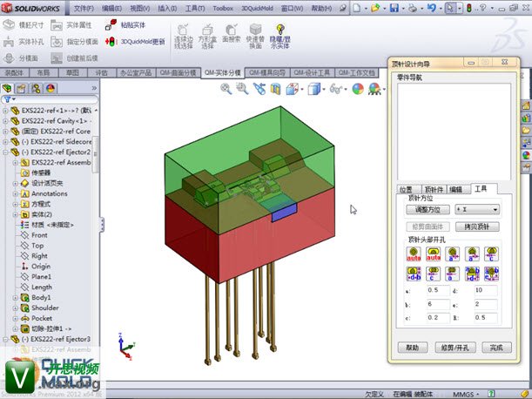Select the 快速替换面 tool icon

click(255, 30)
